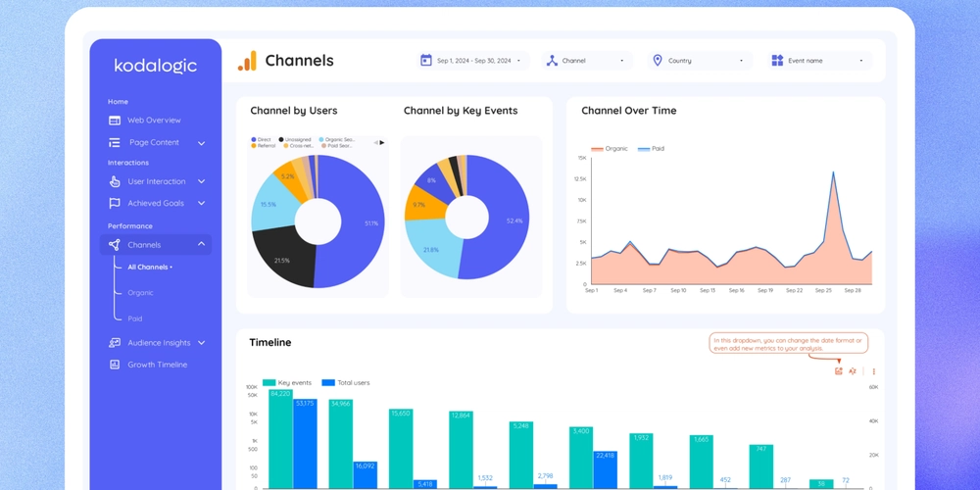The width and height of the screenshot is (980, 490).
Task: Open the Event name filter dropdown
Action: click(819, 61)
